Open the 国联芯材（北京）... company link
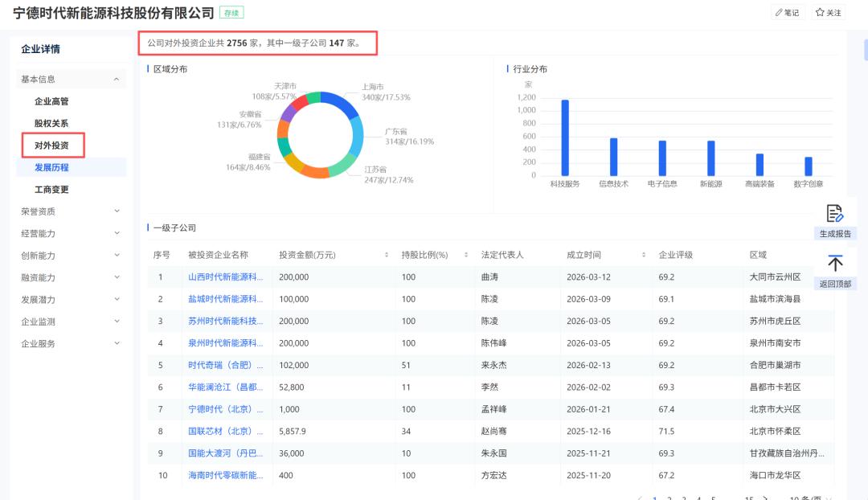 point(225,432)
